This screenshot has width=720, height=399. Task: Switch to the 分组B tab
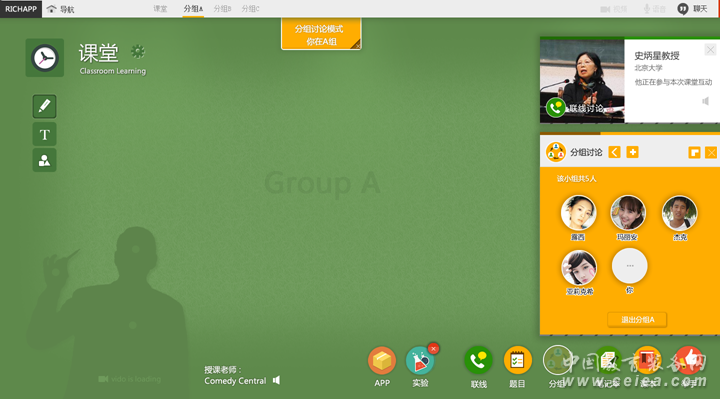[222, 9]
